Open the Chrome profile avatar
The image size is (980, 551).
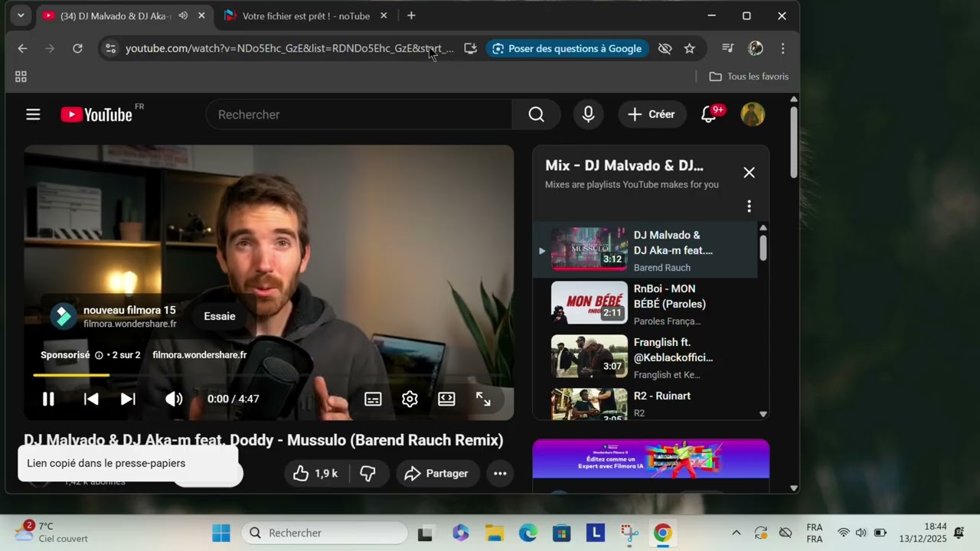756,48
